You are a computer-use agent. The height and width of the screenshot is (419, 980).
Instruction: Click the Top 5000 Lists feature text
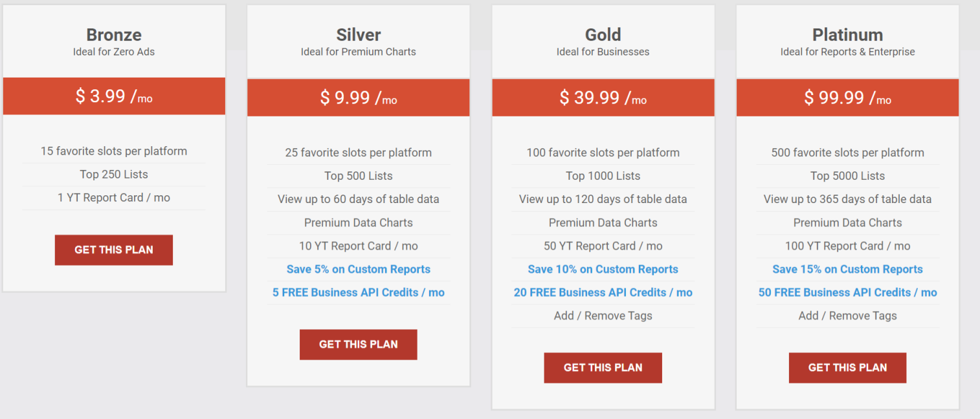[x=847, y=176]
